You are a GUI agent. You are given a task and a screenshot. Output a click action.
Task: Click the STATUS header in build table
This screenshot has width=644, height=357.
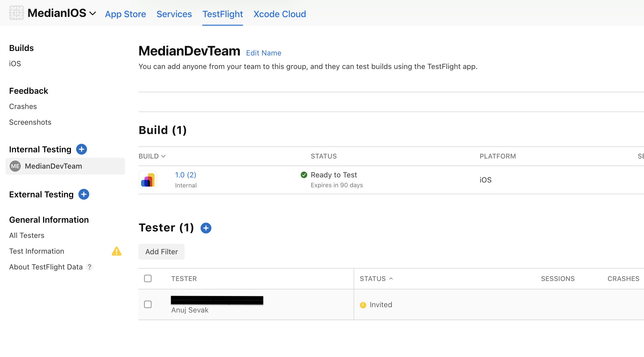pyautogui.click(x=324, y=156)
